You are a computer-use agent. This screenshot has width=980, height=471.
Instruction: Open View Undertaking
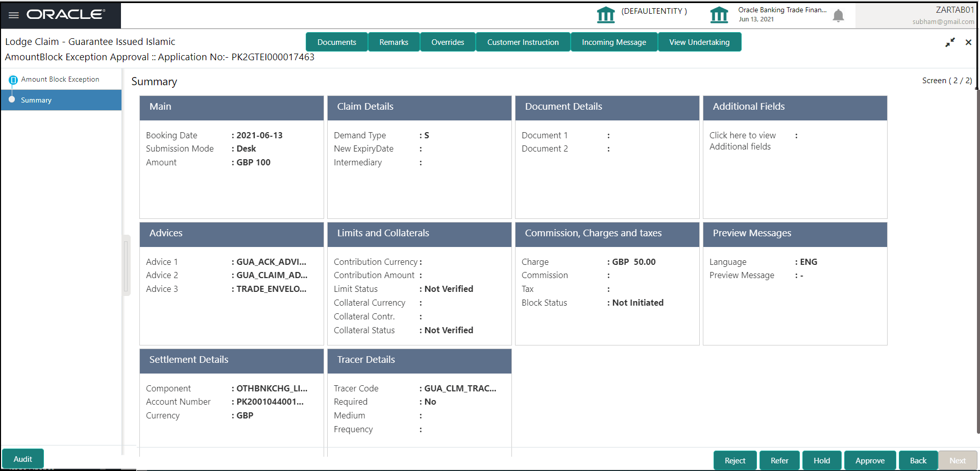pyautogui.click(x=699, y=42)
